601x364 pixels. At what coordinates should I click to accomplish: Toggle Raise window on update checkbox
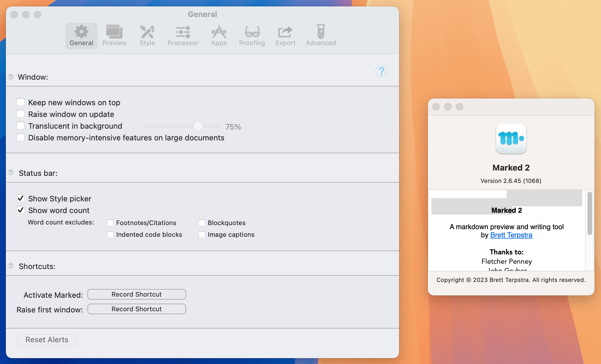click(21, 114)
